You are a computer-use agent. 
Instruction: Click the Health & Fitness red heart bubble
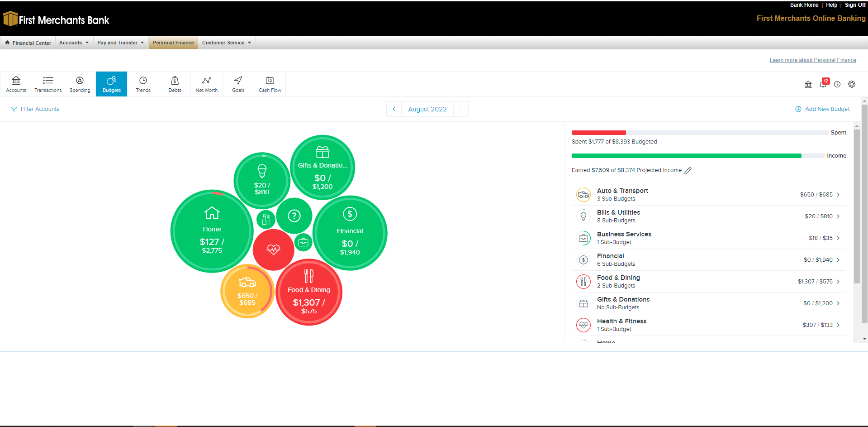(x=273, y=249)
